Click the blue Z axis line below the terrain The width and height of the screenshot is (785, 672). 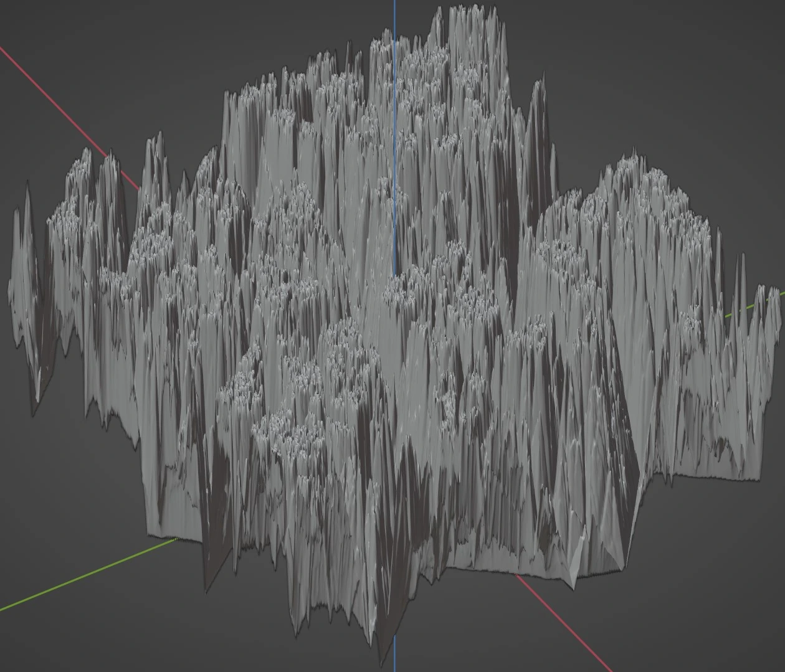pyautogui.click(x=395, y=660)
